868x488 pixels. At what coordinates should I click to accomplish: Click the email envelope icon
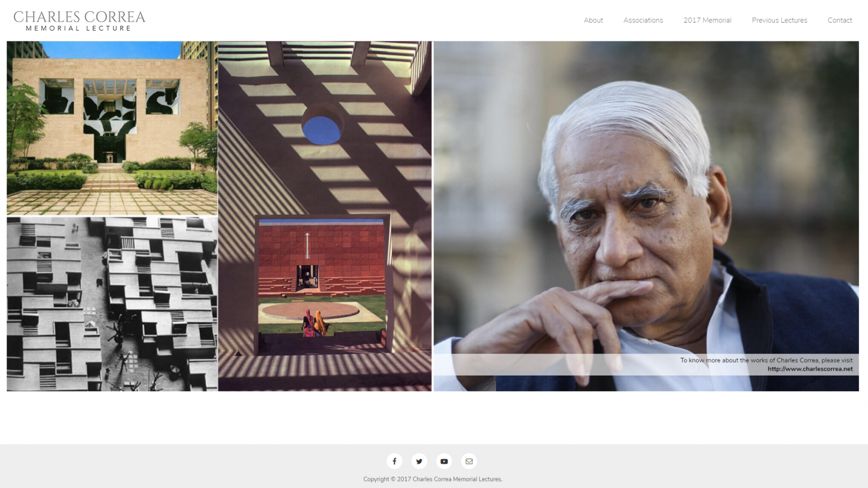pyautogui.click(x=469, y=461)
